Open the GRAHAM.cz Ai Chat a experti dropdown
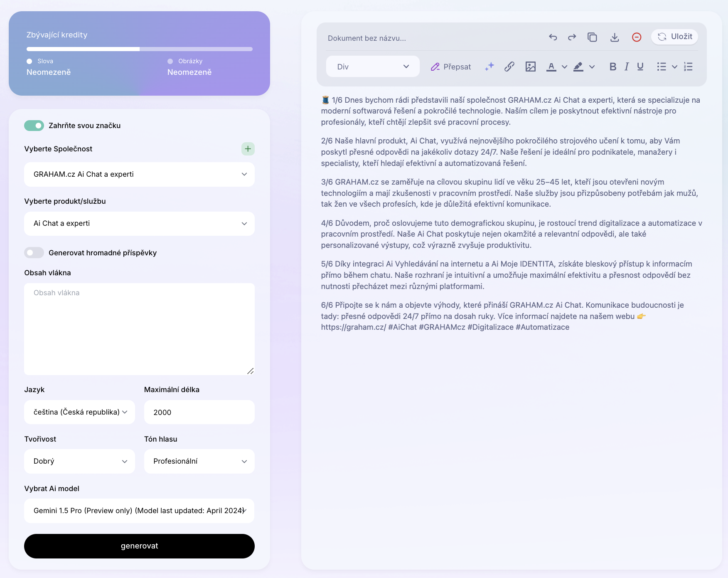The width and height of the screenshot is (728, 578). (139, 174)
